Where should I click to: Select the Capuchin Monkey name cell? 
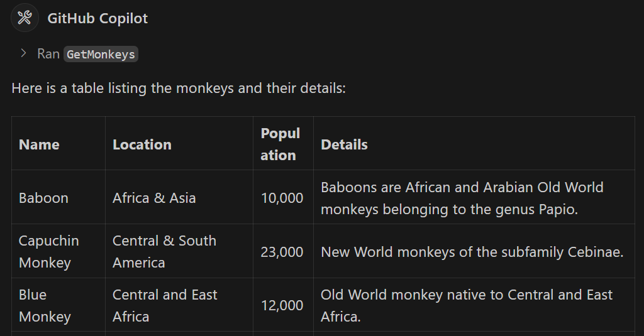tap(48, 251)
